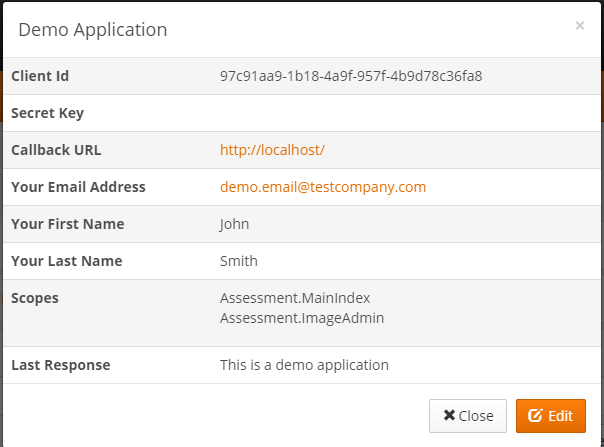This screenshot has height=447, width=604.
Task: Click the Close button
Action: 468,416
